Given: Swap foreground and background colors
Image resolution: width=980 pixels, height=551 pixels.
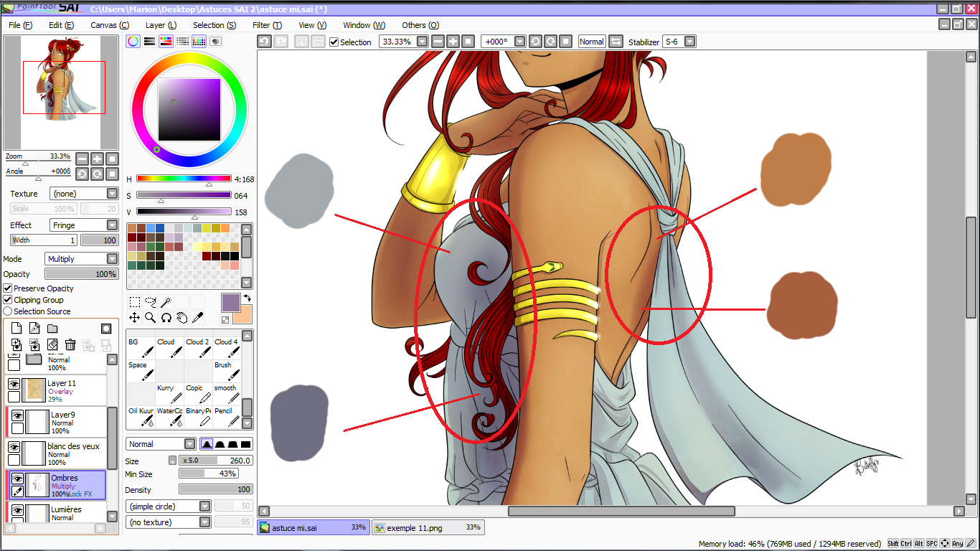Looking at the screenshot, I should click(248, 298).
